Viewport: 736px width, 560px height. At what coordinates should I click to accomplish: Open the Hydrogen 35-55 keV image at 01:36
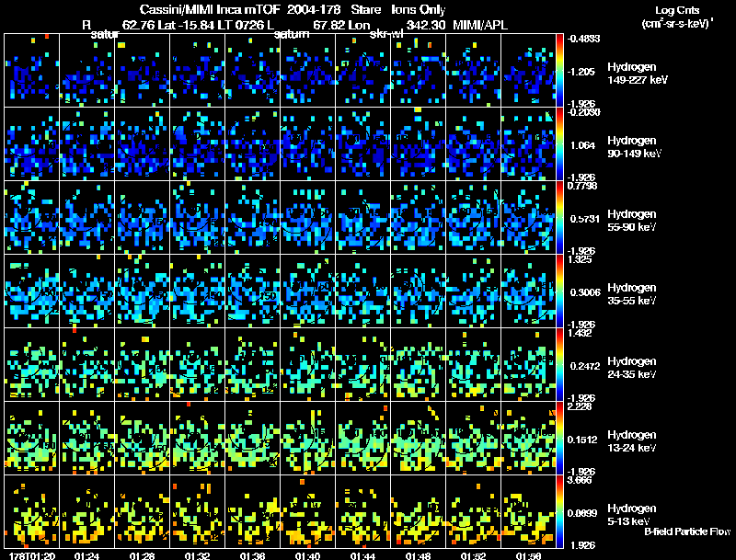point(253,291)
